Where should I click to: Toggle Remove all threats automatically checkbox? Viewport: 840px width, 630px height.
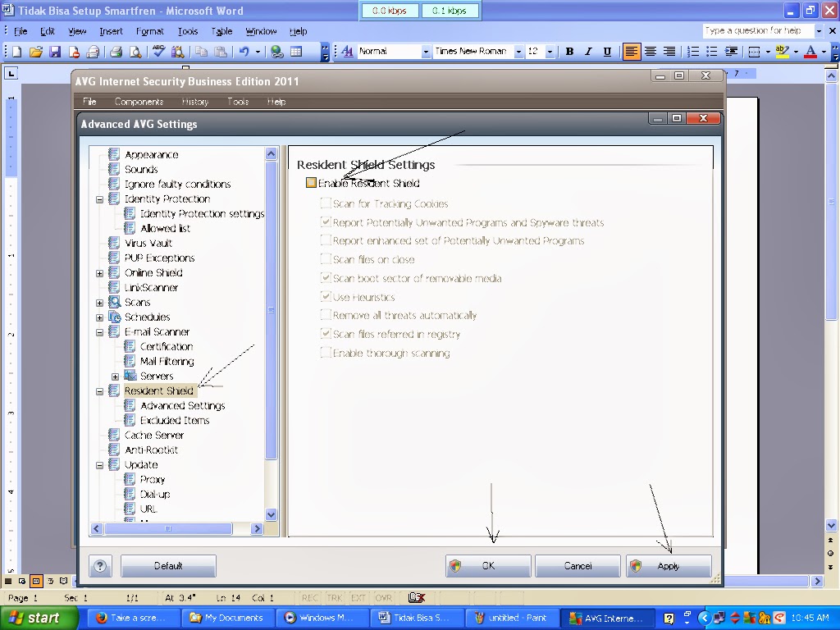325,315
